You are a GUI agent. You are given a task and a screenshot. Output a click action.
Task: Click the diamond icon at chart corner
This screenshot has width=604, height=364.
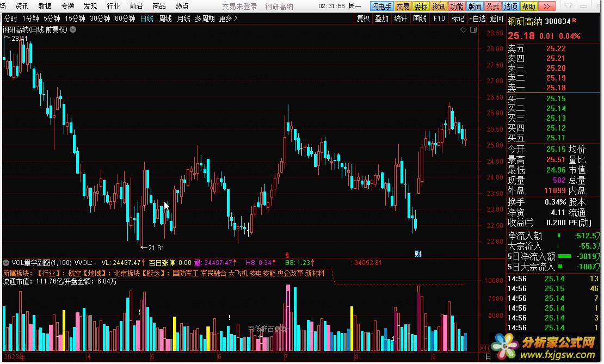point(464,30)
